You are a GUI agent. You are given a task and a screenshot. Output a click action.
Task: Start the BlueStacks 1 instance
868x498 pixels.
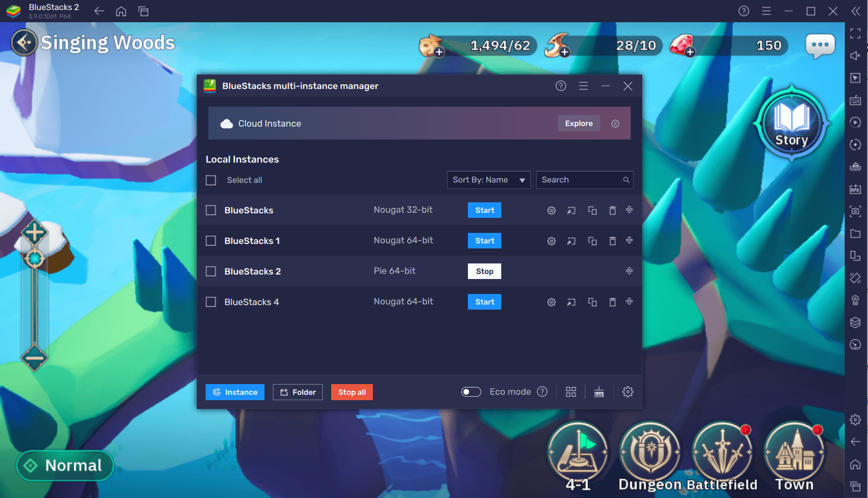(x=485, y=241)
